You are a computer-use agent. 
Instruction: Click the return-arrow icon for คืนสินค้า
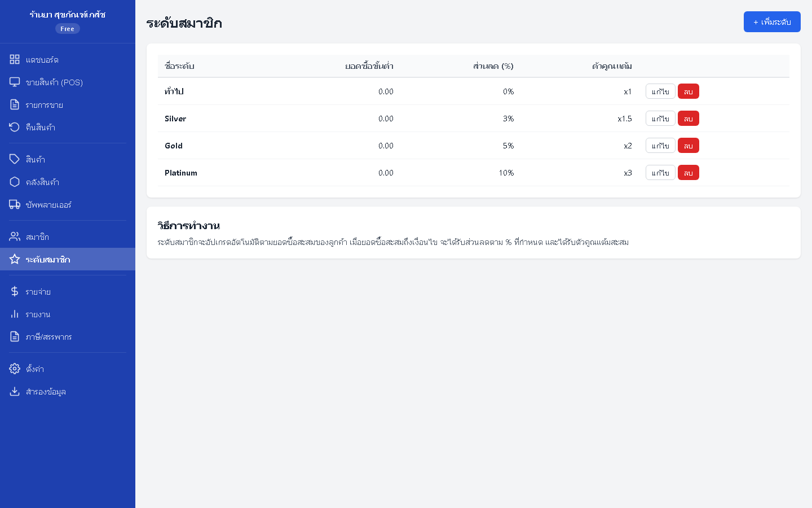[15, 128]
